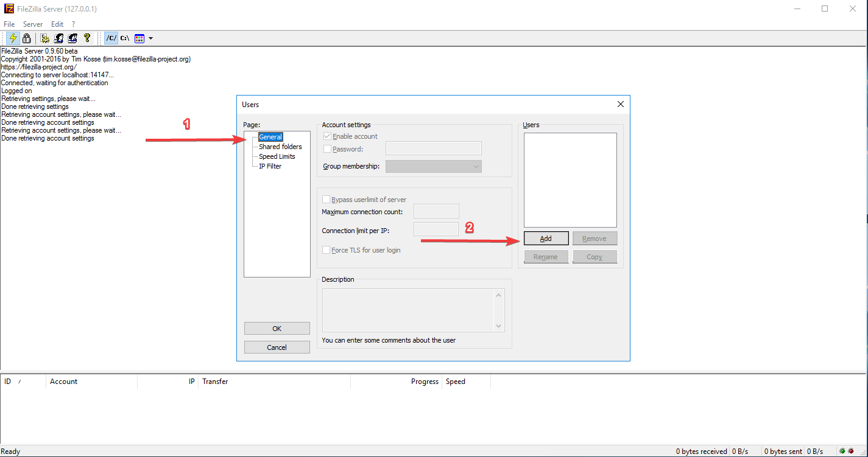Select the General page in the tree

(x=270, y=137)
